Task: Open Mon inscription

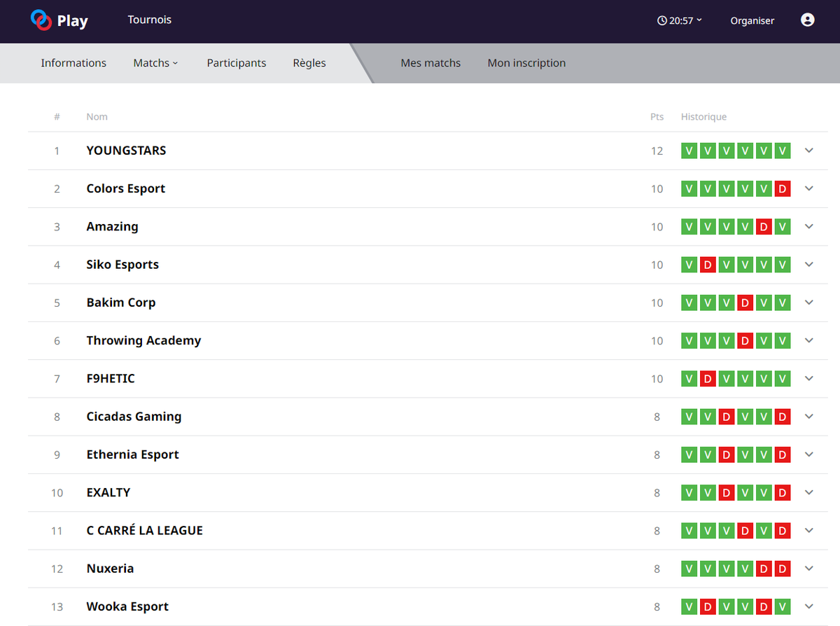Action: coord(526,63)
